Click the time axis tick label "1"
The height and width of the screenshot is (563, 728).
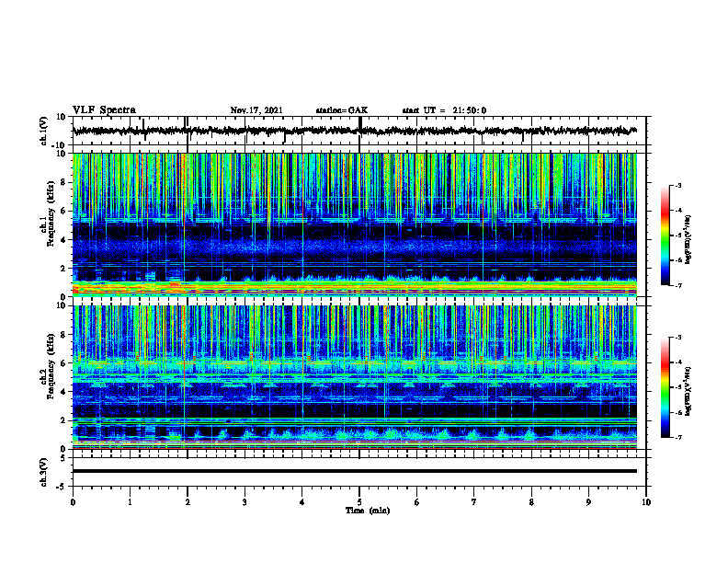[x=130, y=502]
